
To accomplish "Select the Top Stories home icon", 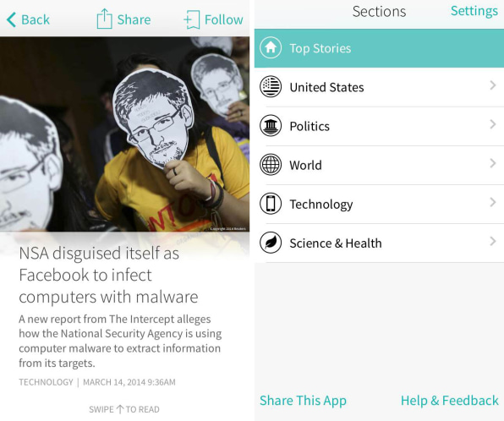I will pos(271,47).
